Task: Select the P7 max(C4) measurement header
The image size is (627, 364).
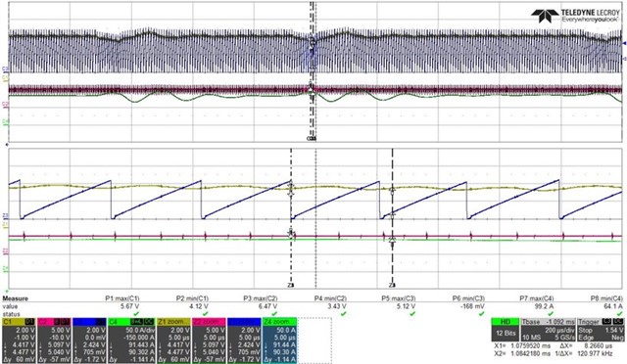Action: 537,298
